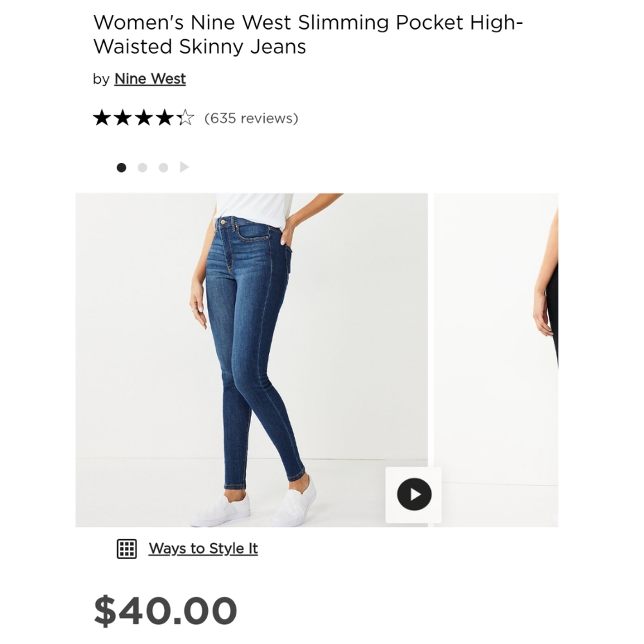The height and width of the screenshot is (644, 644).
Task: Click the half-filled fifth rating star
Action: (x=185, y=117)
